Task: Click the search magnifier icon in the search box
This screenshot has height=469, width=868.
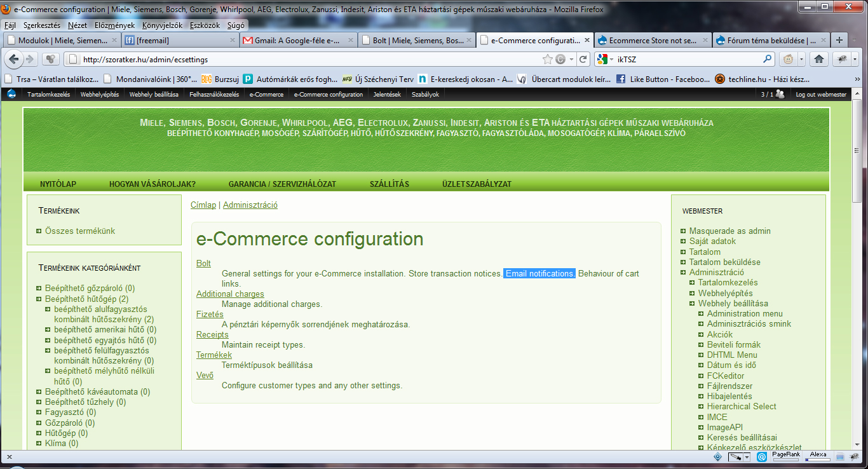Action: (767, 59)
